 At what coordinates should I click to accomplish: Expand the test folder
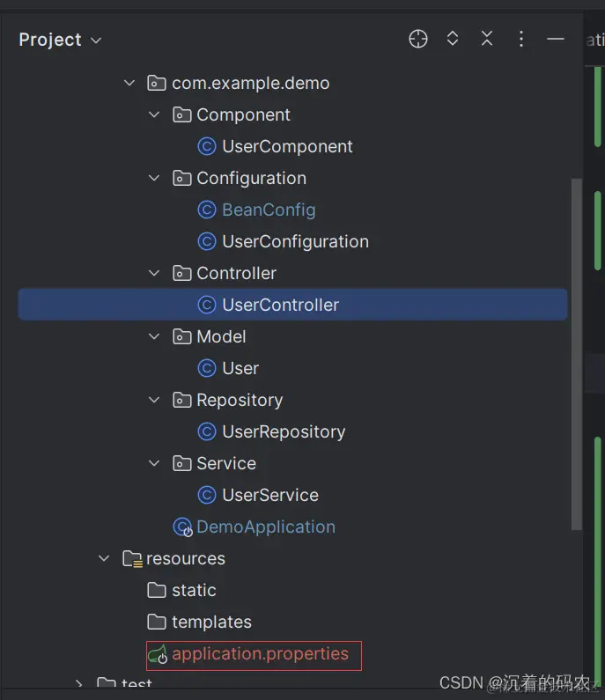(x=79, y=684)
